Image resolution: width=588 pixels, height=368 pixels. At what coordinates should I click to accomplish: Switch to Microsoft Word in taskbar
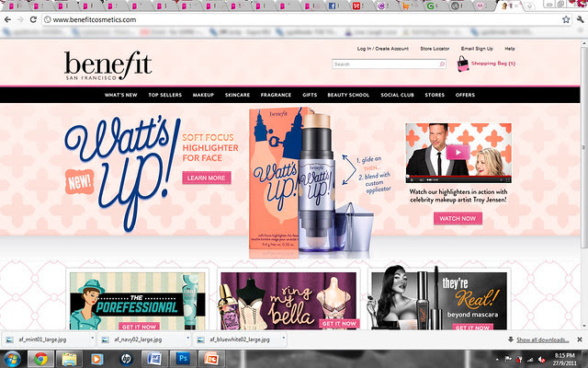(x=154, y=359)
